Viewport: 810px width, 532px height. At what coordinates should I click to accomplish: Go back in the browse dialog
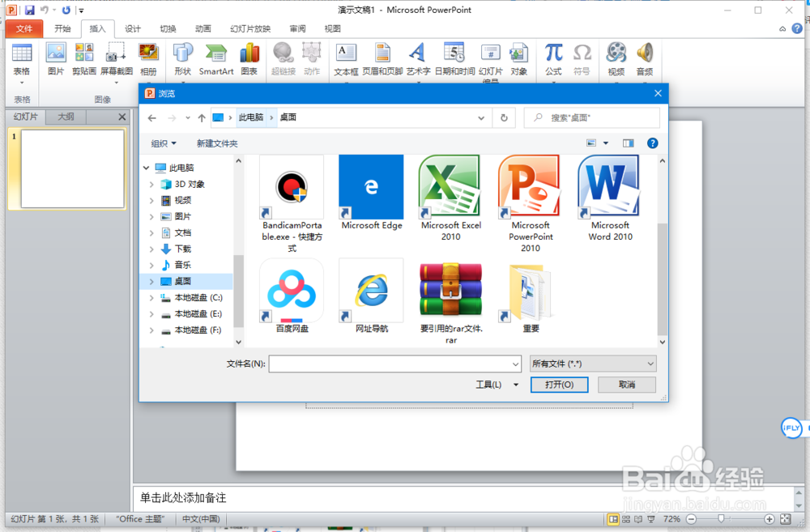(x=152, y=118)
